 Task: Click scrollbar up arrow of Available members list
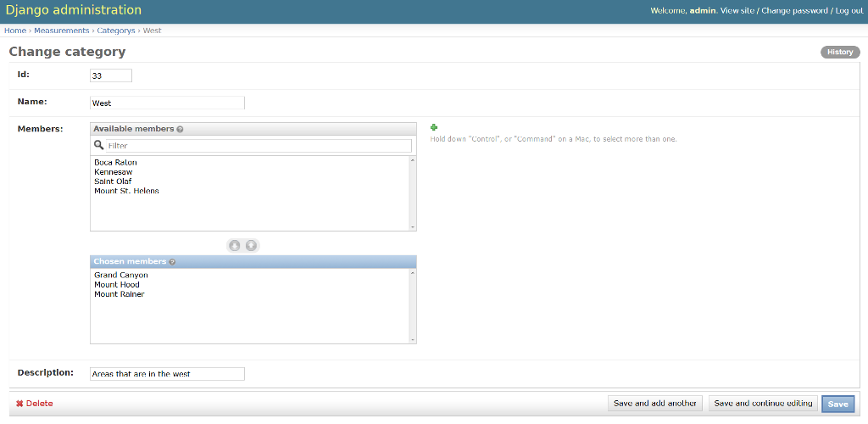pyautogui.click(x=413, y=160)
